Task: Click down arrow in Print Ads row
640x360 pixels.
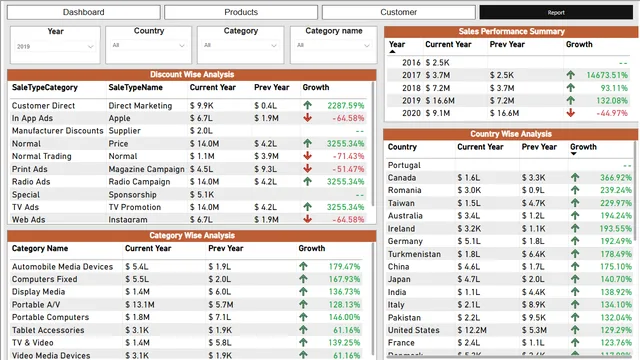Action: click(x=307, y=169)
